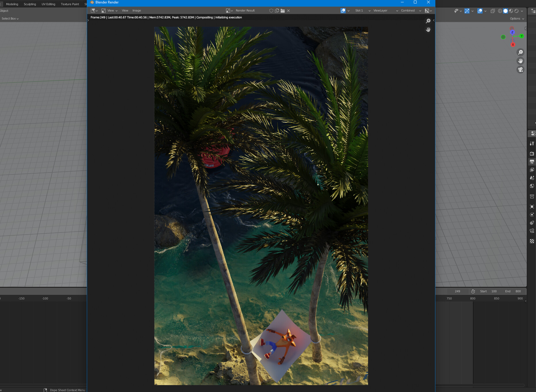Open the Image menu in the render window
This screenshot has height=392, width=536.
coord(137,10)
